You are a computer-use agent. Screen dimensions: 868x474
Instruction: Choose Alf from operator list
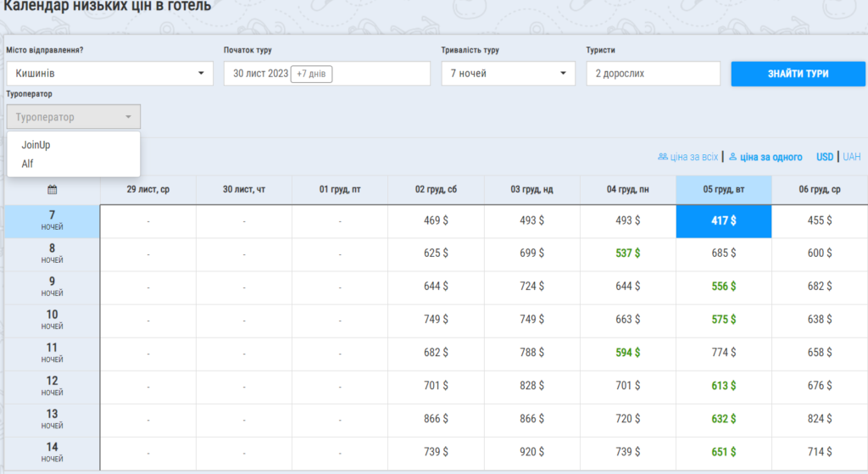(28, 164)
